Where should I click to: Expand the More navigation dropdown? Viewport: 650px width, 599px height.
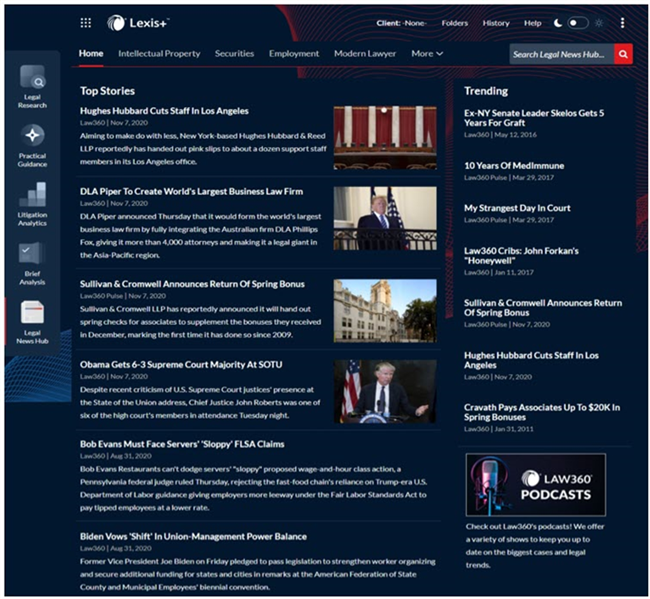click(x=427, y=53)
